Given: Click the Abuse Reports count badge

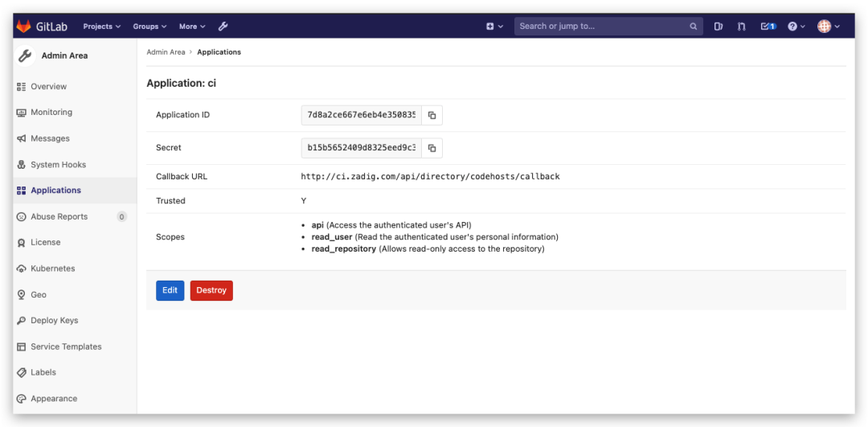Looking at the screenshot, I should 122,216.
